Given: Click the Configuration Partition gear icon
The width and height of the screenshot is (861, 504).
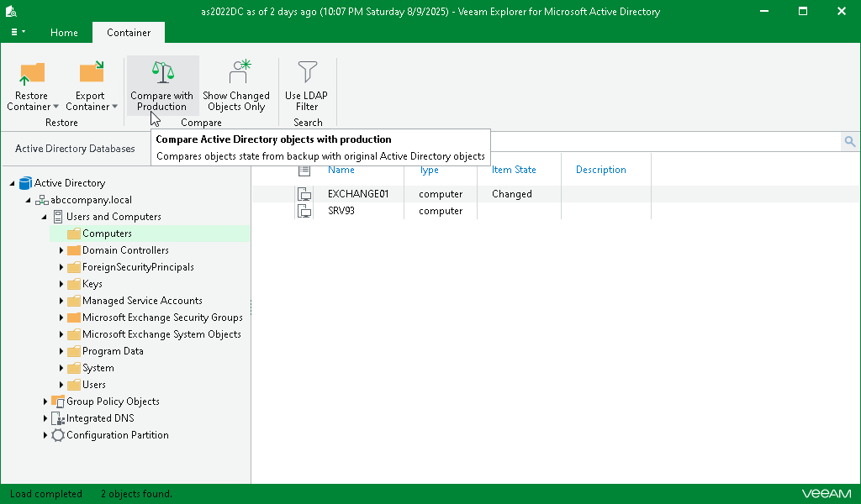Looking at the screenshot, I should pos(56,435).
